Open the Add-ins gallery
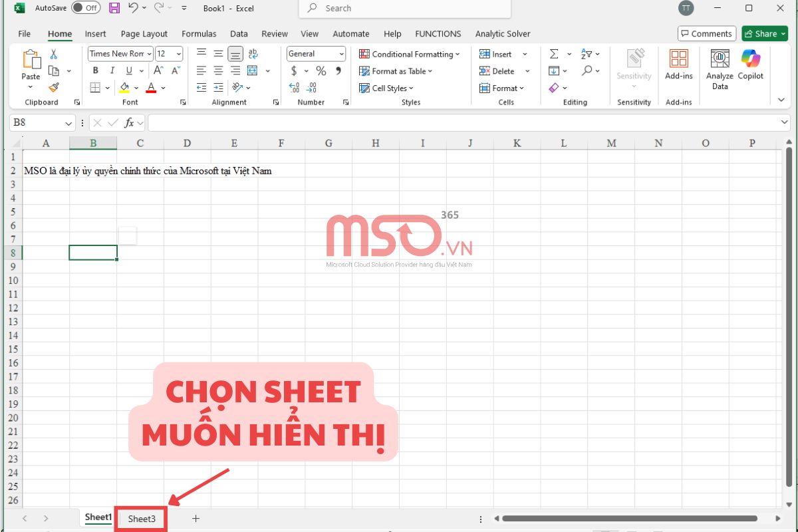 click(x=679, y=65)
